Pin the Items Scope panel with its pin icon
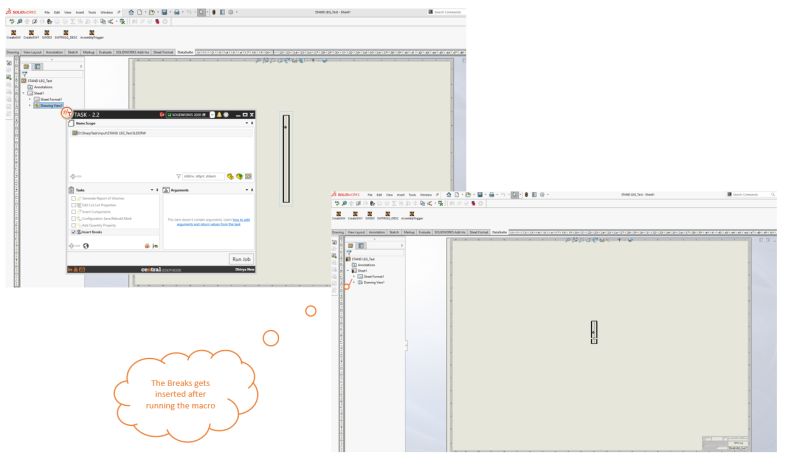Screen dimensions: 800x474 coord(252,123)
